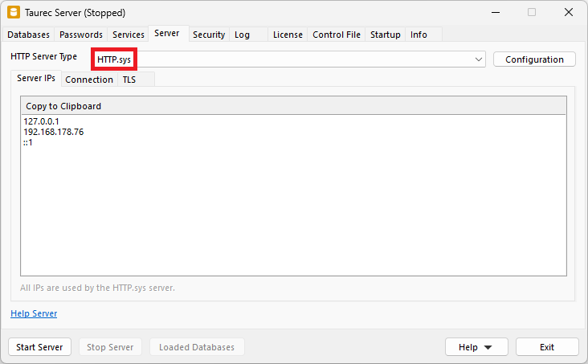
Task: Click the Copy to Clipboard header
Action: [x=293, y=106]
